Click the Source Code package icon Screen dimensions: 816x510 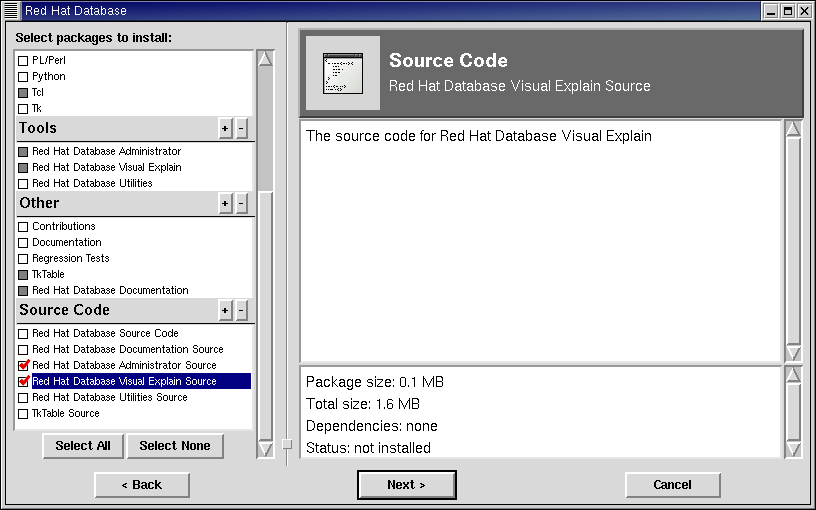point(343,73)
